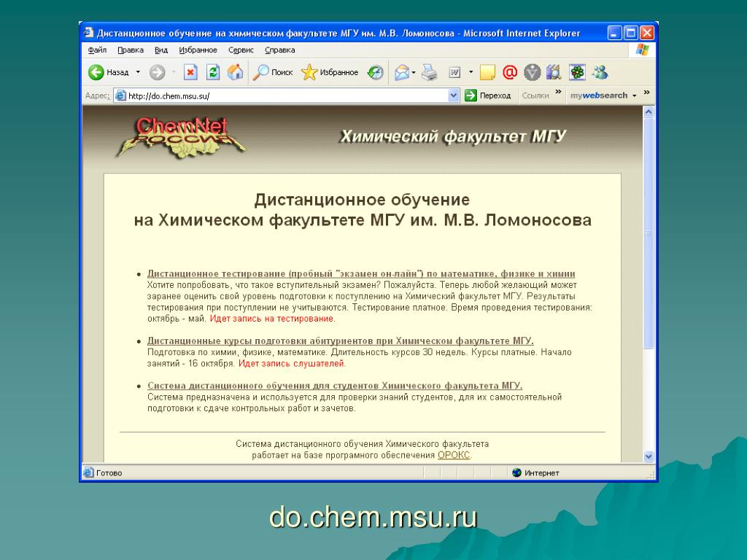The height and width of the screenshot is (560, 747).
Task: Click the red @ icon in toolbar
Action: [510, 72]
